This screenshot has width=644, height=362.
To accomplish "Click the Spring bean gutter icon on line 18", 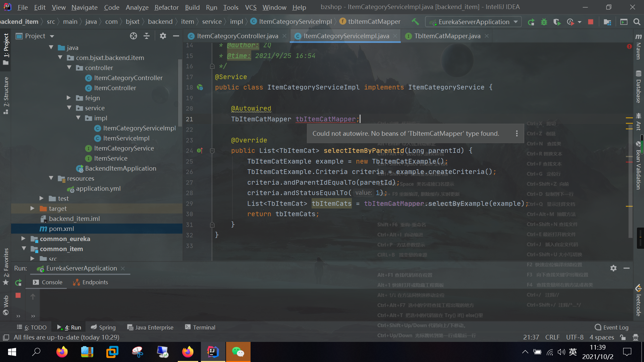I will [x=200, y=87].
